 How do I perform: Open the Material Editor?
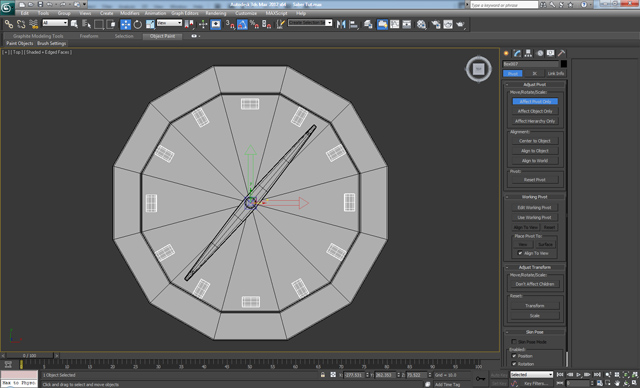421,24
